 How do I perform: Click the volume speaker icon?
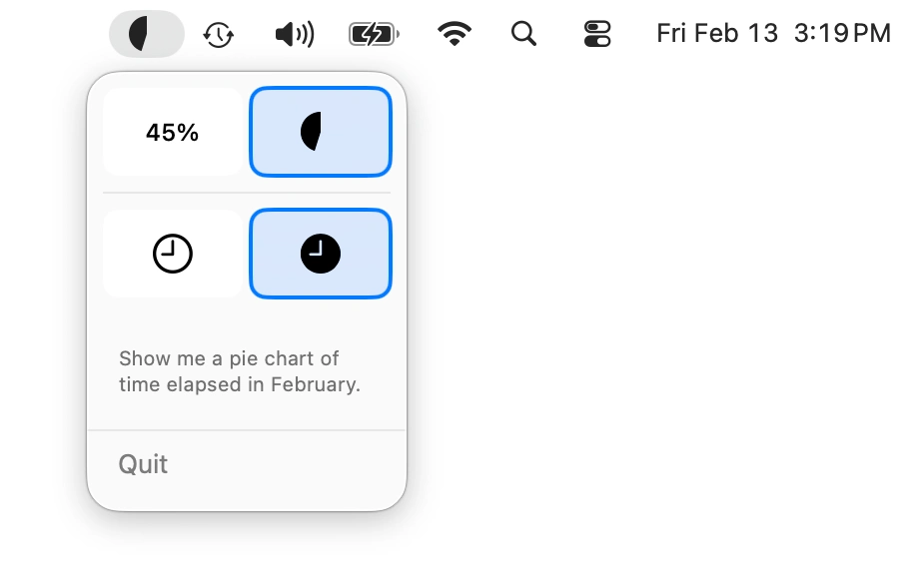293,33
